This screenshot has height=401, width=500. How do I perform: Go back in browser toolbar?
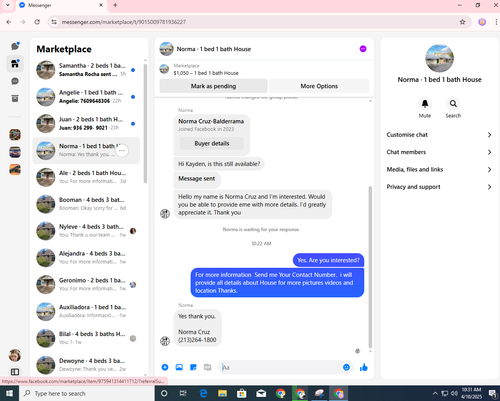click(9, 22)
